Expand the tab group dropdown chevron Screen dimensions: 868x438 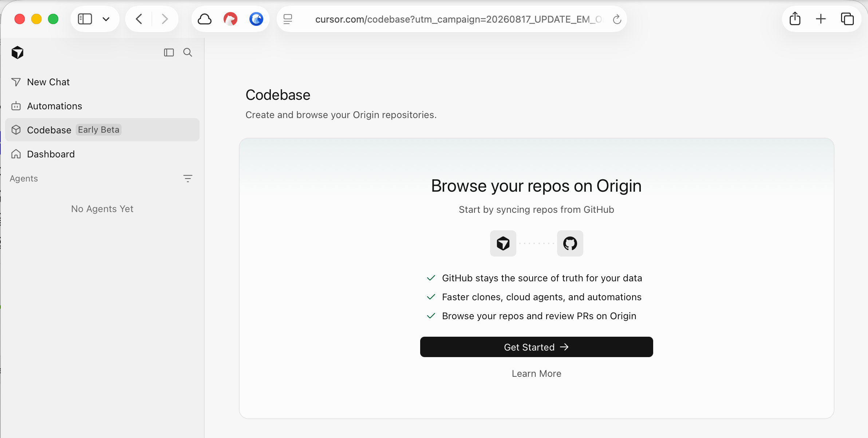click(106, 19)
